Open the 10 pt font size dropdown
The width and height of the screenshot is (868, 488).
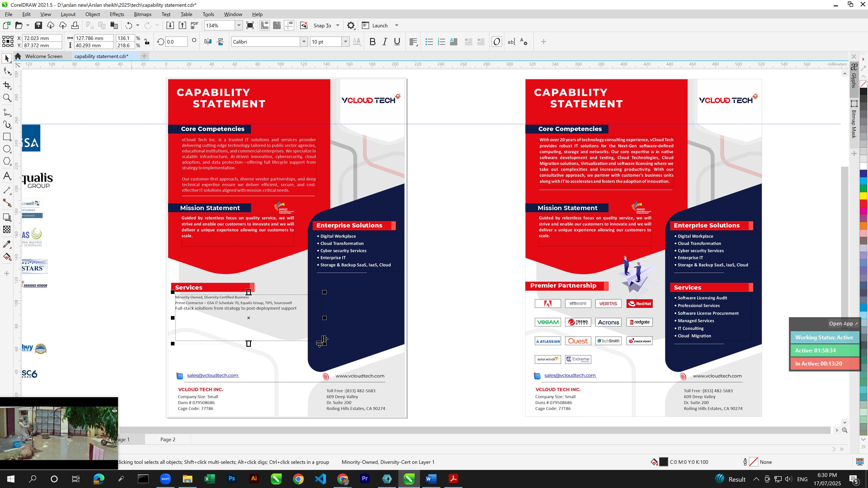345,42
